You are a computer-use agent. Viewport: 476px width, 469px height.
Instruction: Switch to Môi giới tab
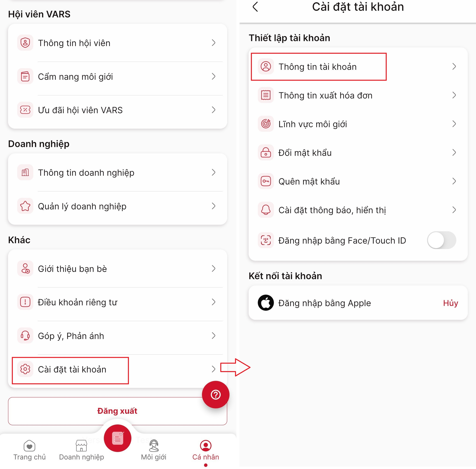(154, 450)
